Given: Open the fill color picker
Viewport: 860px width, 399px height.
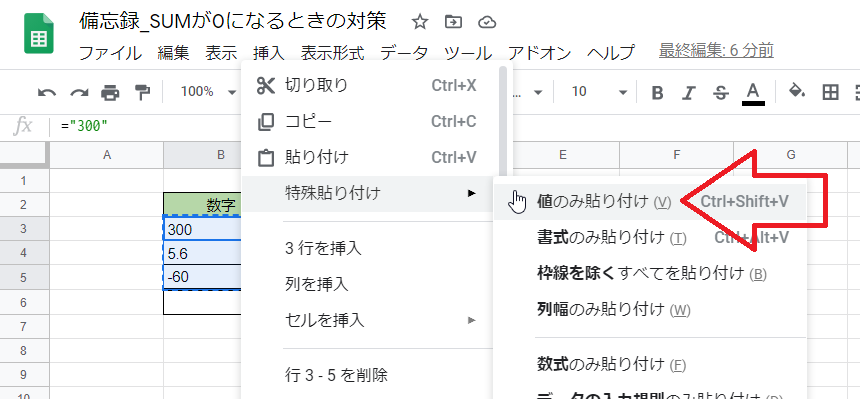Looking at the screenshot, I should click(796, 91).
